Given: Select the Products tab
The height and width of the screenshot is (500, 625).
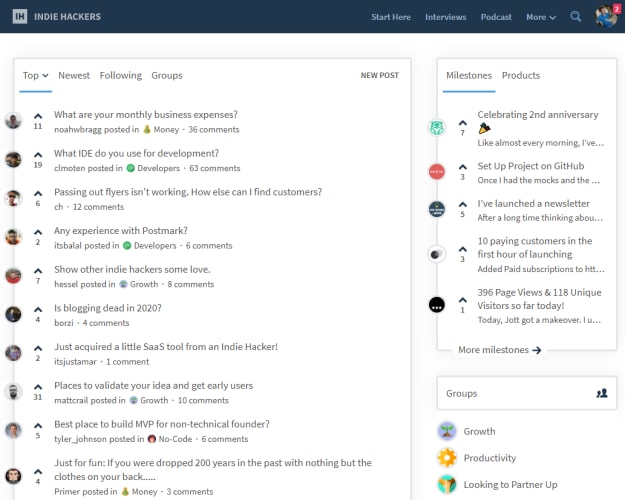Looking at the screenshot, I should tap(521, 75).
